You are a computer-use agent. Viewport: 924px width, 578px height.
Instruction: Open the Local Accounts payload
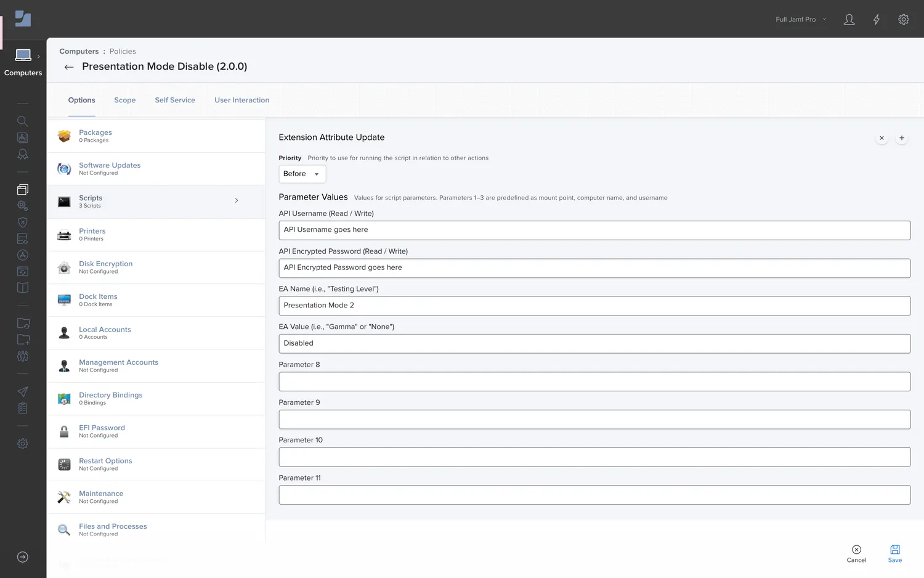tap(156, 333)
